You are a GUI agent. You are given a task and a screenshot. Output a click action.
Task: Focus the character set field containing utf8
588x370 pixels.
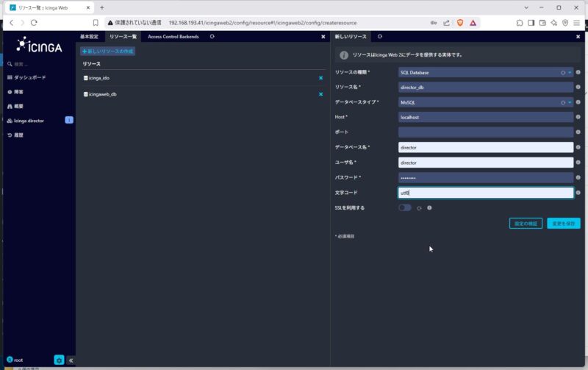tap(486, 193)
